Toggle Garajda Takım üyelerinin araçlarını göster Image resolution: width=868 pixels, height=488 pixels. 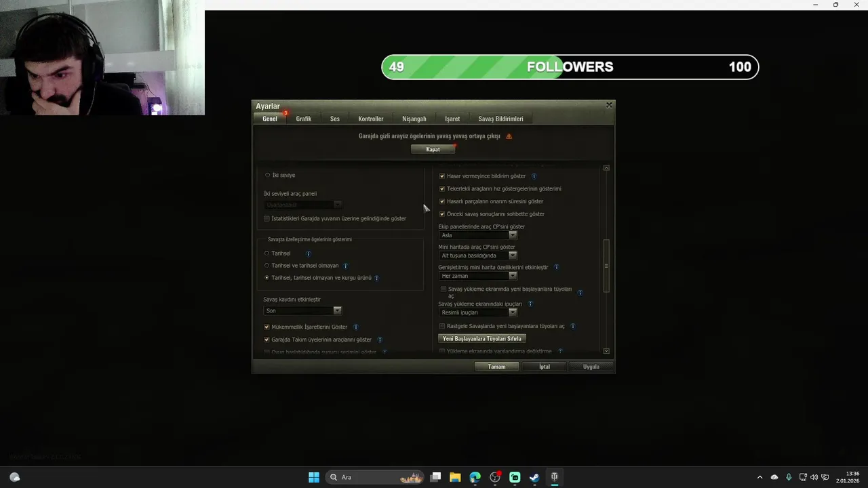pos(267,340)
